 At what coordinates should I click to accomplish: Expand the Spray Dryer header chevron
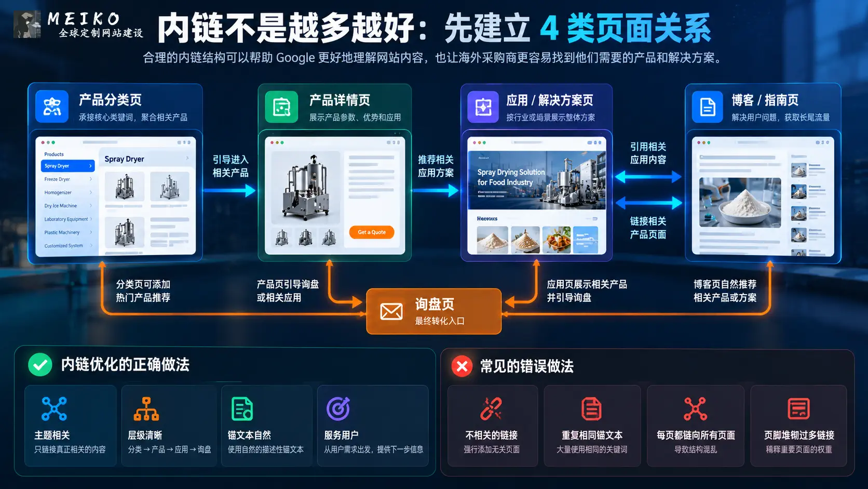(187, 158)
